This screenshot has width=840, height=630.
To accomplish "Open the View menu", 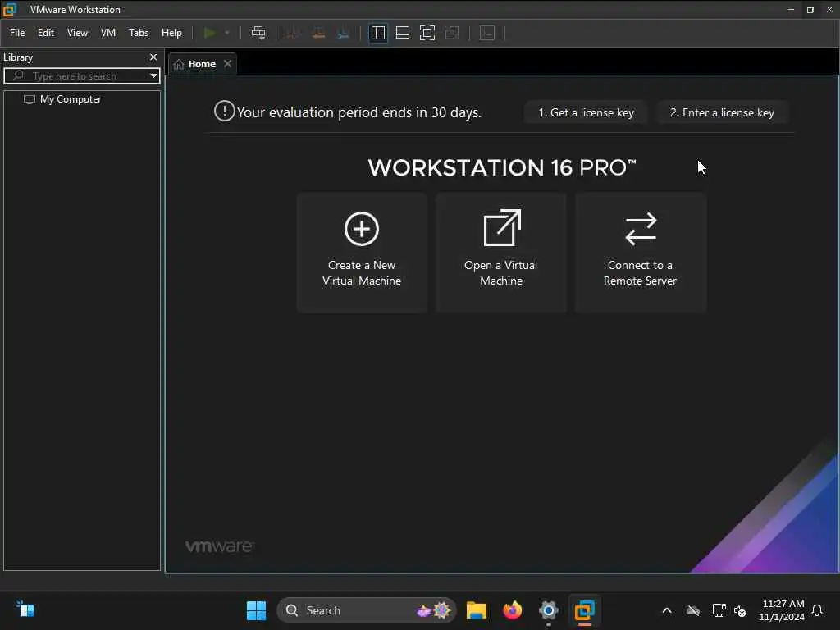I will [x=77, y=33].
